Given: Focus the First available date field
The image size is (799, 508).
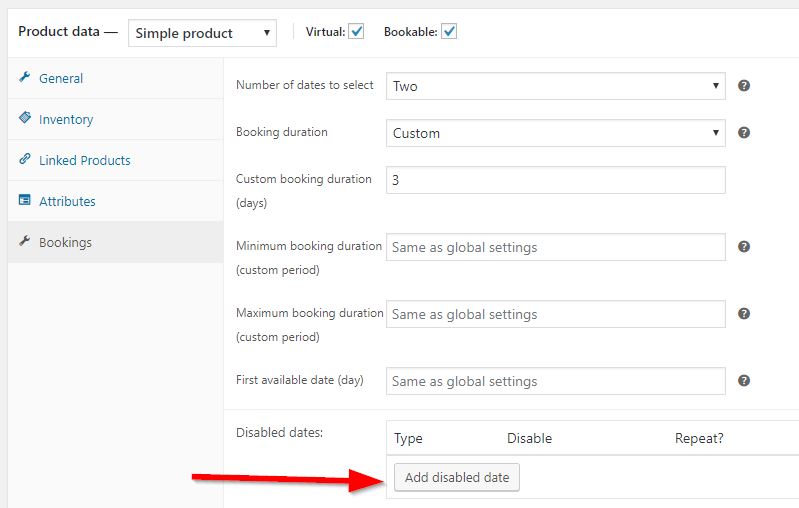Looking at the screenshot, I should pyautogui.click(x=555, y=381).
